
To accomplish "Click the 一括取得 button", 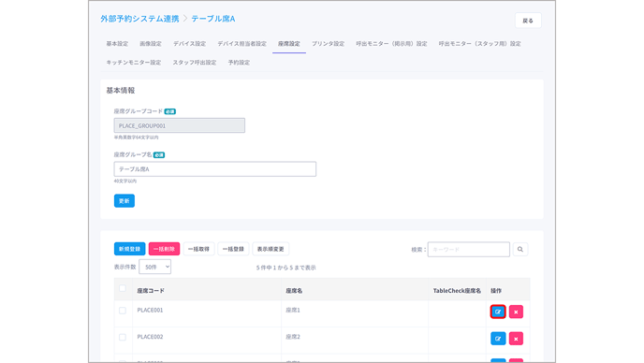I will pyautogui.click(x=198, y=249).
